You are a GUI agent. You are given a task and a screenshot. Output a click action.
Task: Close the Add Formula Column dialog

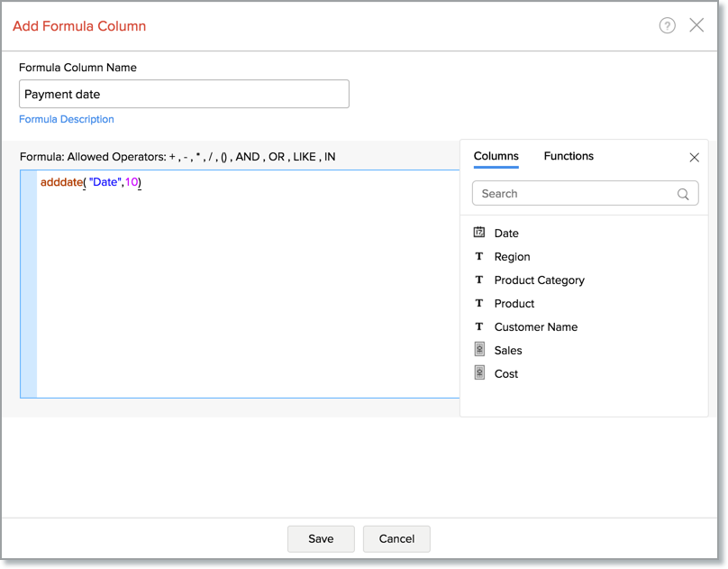[x=696, y=25]
